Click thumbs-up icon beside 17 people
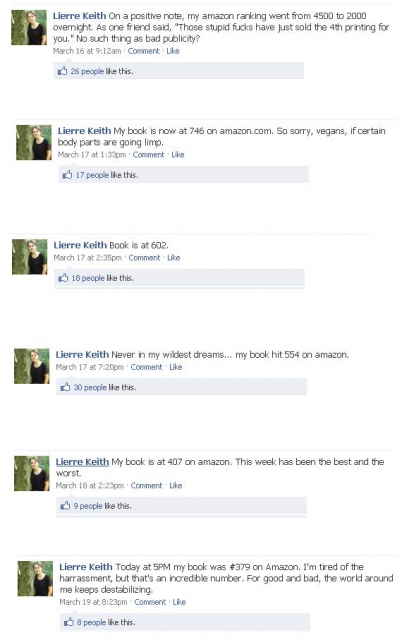This screenshot has width=402, height=640. coord(67,175)
